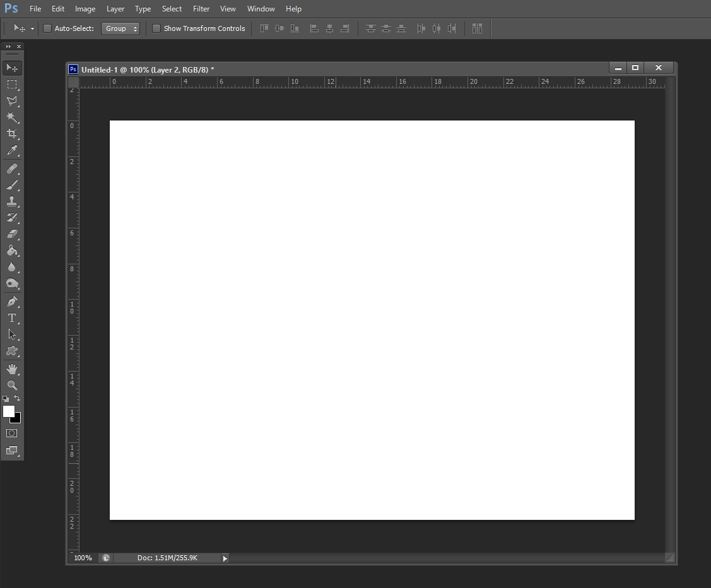Select the Eyedropper tool
This screenshot has height=588, width=711.
point(12,150)
